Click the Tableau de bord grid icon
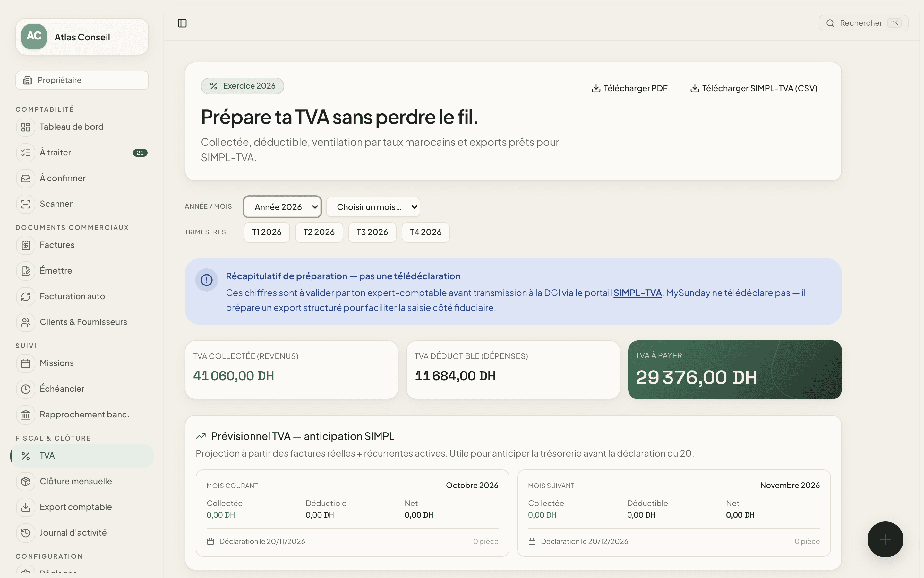 point(26,127)
